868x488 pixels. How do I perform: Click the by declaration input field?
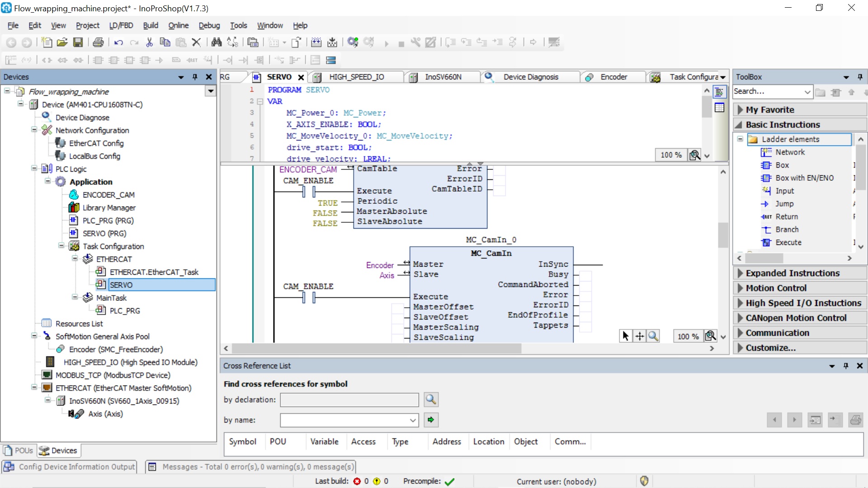[x=349, y=400]
